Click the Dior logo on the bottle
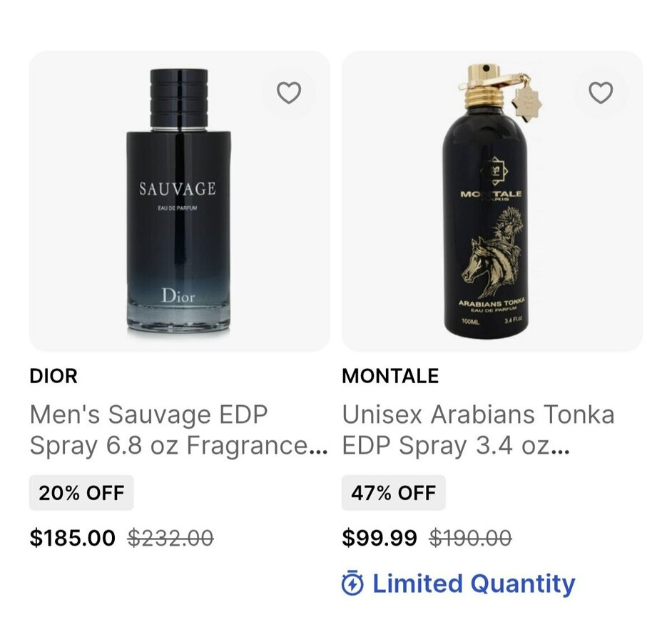672x642 pixels. coord(178,295)
